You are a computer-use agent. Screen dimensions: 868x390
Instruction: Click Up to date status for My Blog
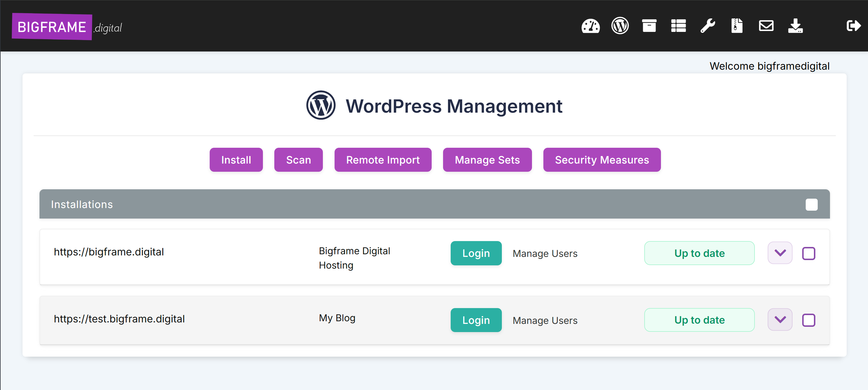(699, 320)
